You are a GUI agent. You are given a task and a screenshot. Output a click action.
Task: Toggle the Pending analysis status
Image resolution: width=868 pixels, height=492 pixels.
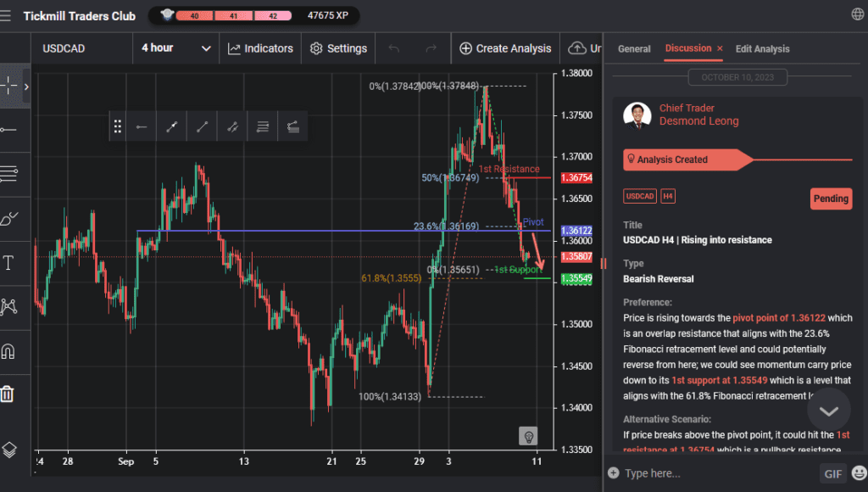(831, 198)
